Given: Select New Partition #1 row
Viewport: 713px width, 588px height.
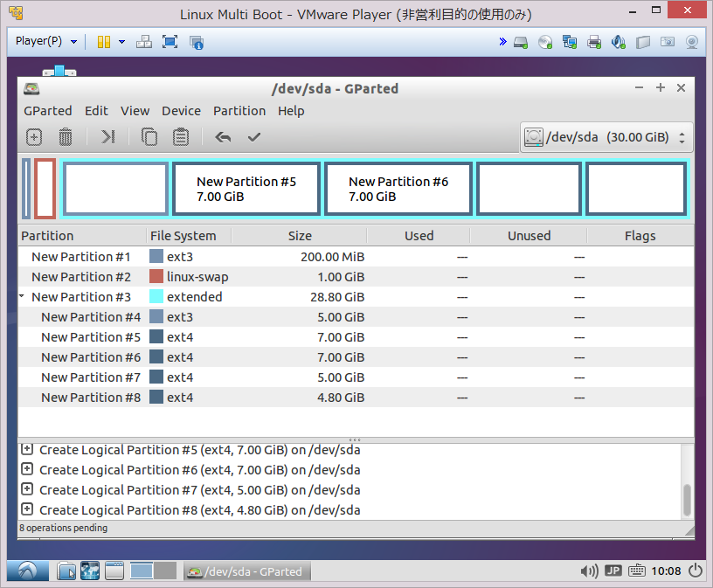Looking at the screenshot, I should pyautogui.click(x=356, y=257).
